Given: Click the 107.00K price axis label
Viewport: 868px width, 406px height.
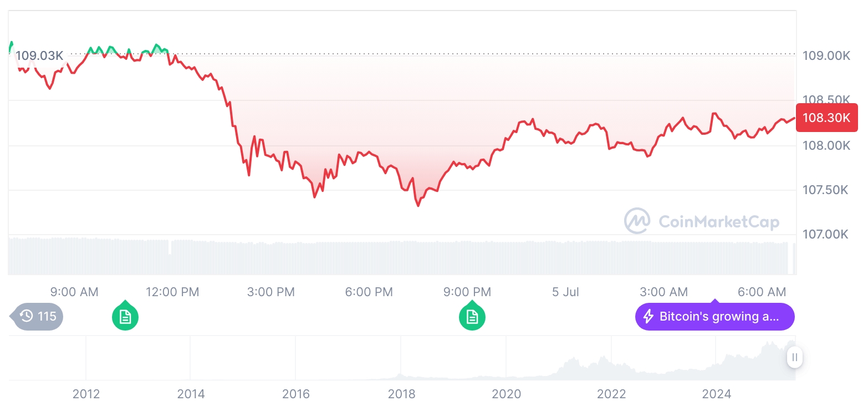Looking at the screenshot, I should [825, 235].
